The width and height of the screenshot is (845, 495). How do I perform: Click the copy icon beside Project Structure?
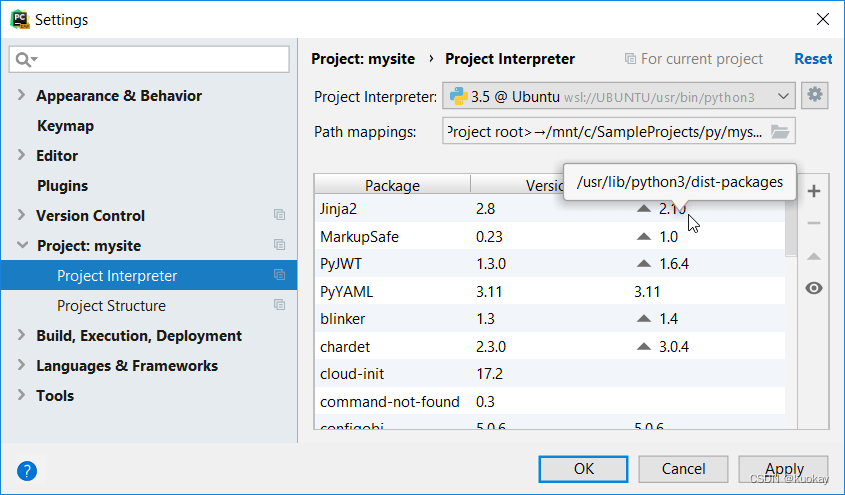coord(279,305)
